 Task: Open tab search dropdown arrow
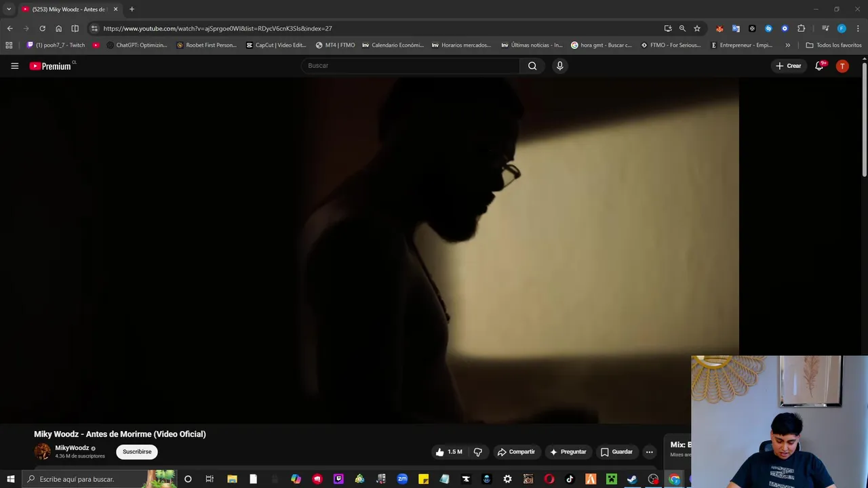click(x=9, y=9)
